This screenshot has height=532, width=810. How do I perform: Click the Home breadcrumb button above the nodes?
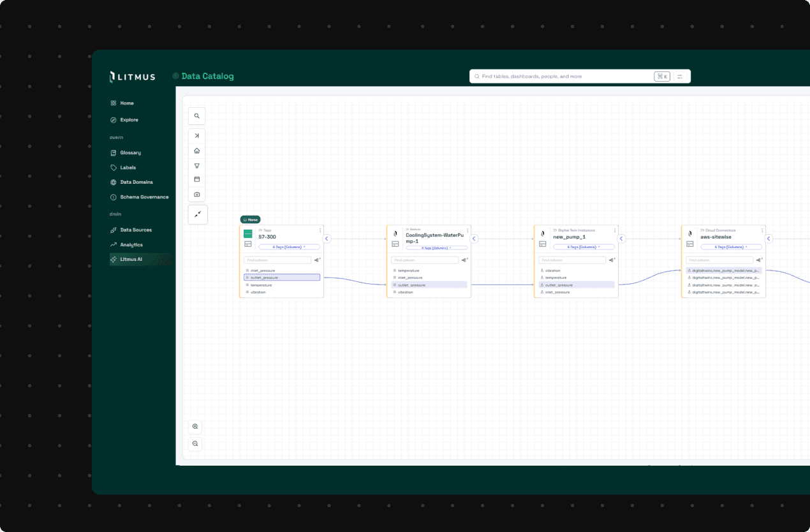(251, 219)
